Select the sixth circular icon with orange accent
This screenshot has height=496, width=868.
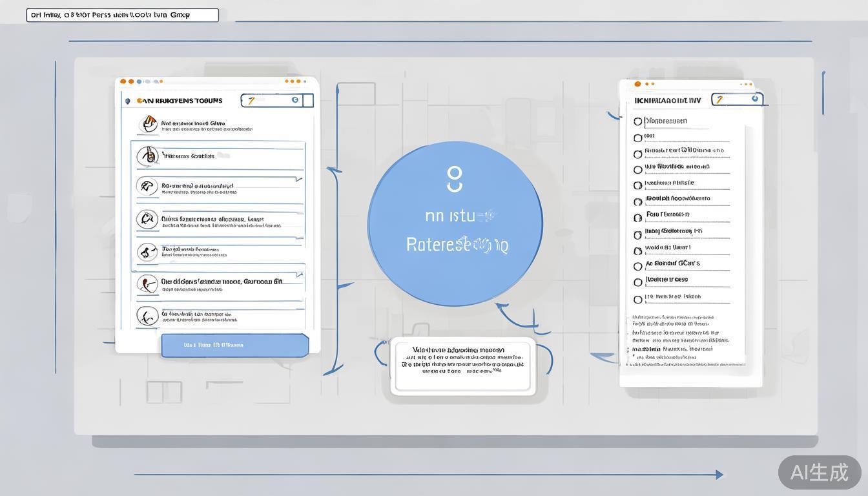tap(147, 284)
